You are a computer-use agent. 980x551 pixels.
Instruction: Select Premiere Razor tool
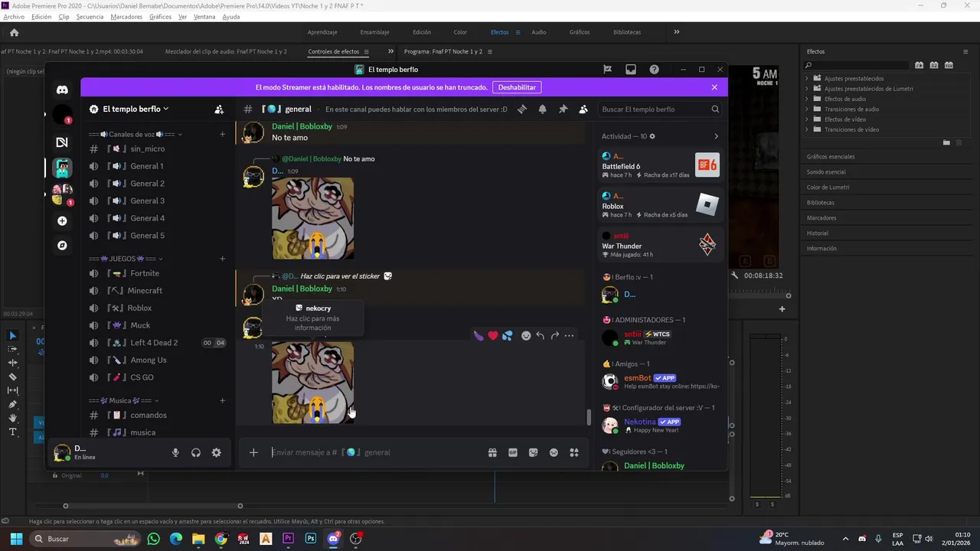tap(12, 377)
